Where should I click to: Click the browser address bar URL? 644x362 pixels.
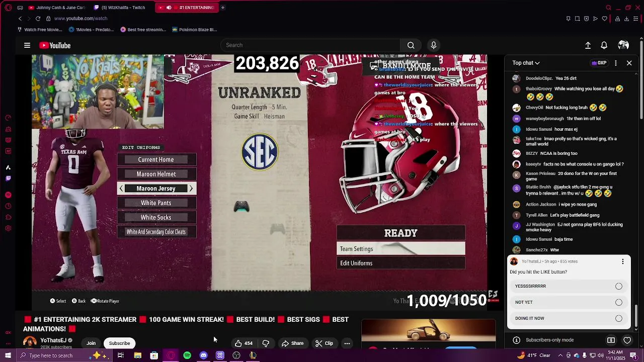[80, 19]
